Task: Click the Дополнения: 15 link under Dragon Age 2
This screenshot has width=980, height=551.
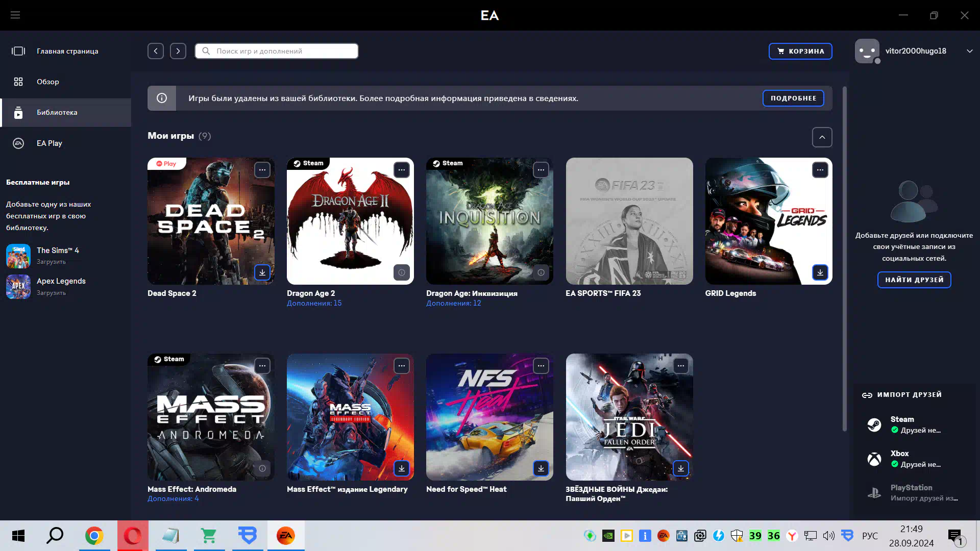Action: click(x=314, y=303)
